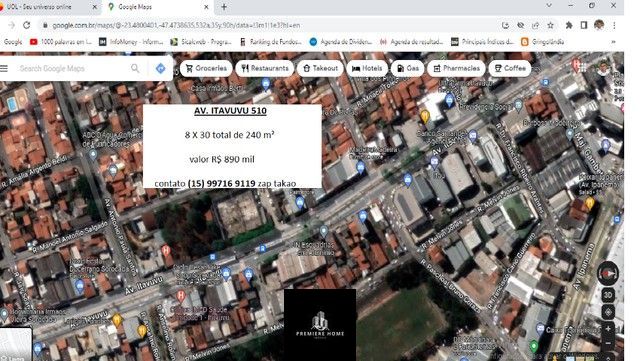Open the tab search dropdown arrow

(x=549, y=5)
